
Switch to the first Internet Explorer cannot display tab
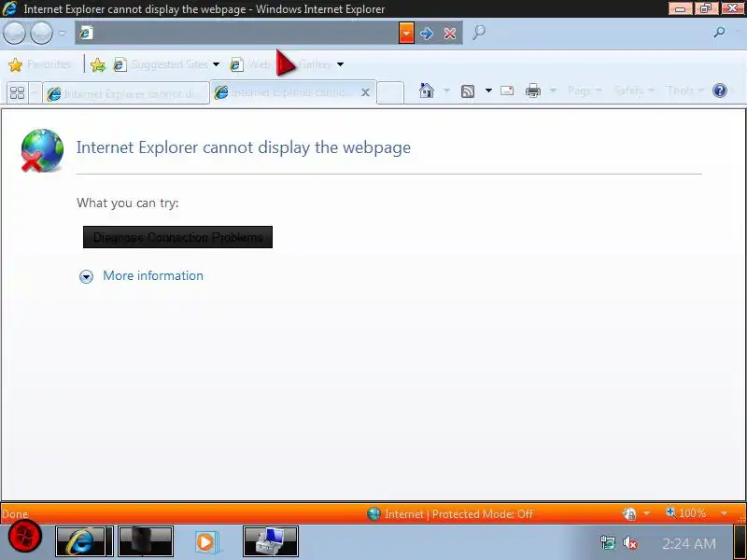pyautogui.click(x=126, y=93)
